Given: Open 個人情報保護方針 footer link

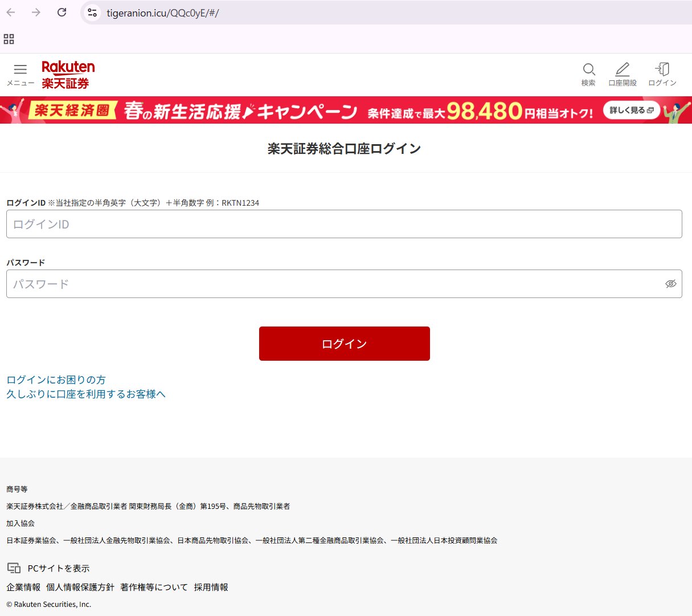Looking at the screenshot, I should [x=80, y=587].
